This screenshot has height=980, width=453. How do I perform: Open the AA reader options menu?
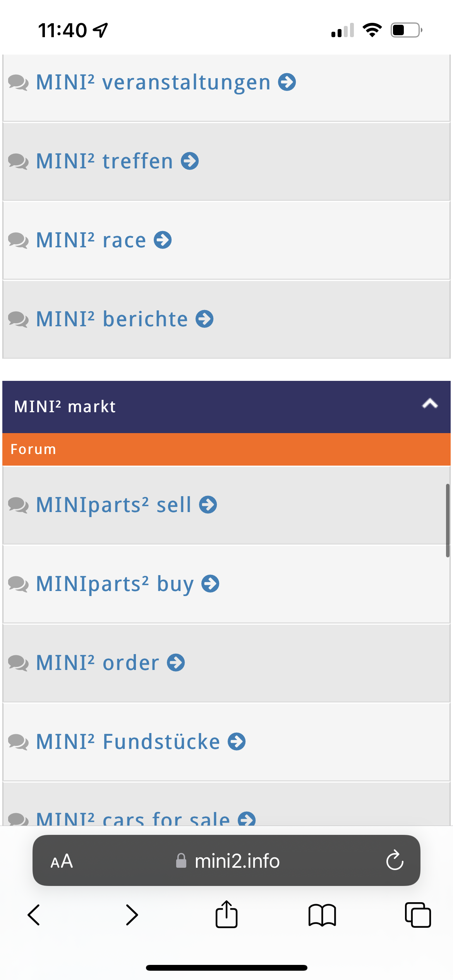[62, 861]
